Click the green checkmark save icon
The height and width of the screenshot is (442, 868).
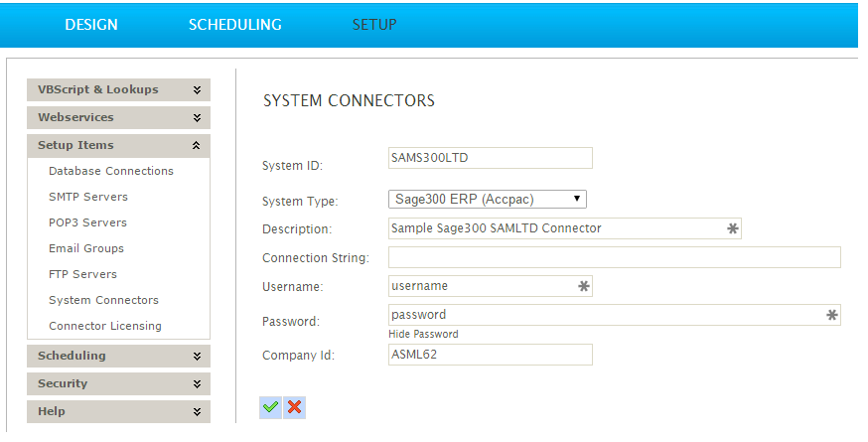coord(270,407)
